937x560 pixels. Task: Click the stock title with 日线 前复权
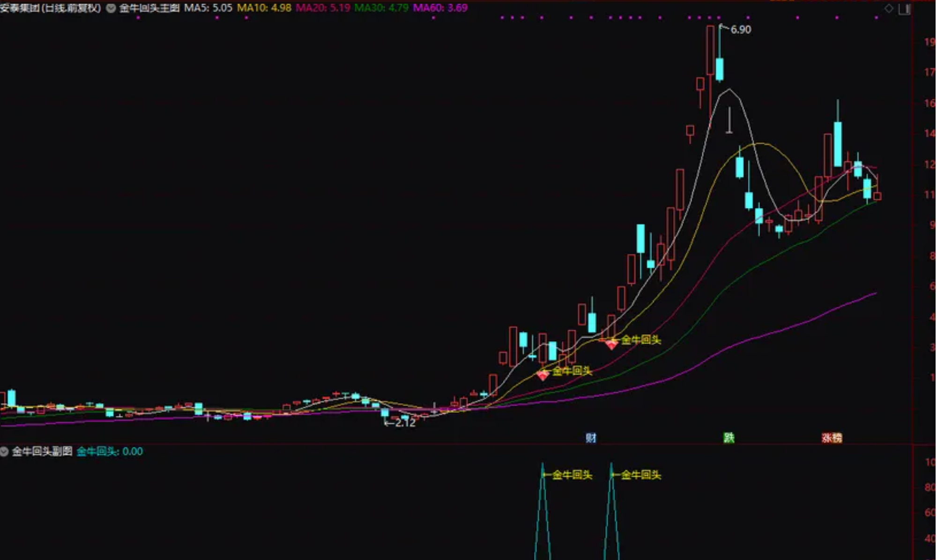pos(50,8)
